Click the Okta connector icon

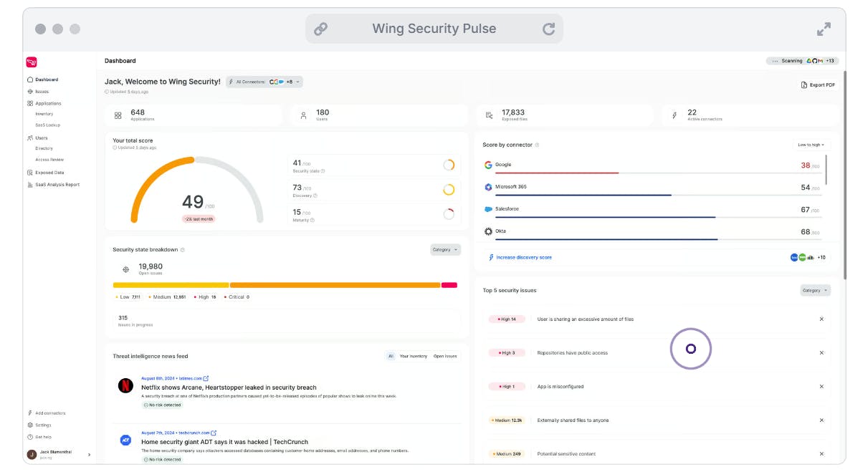pyautogui.click(x=488, y=231)
